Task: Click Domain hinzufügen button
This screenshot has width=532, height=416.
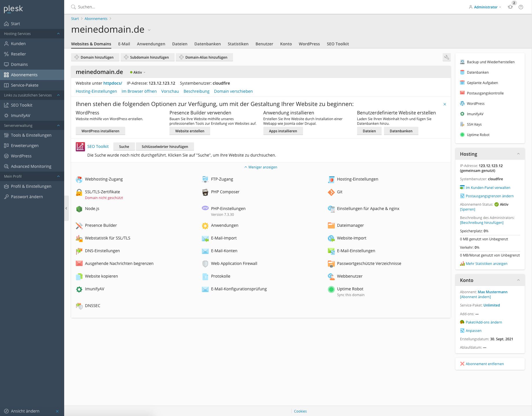Action: [x=95, y=57]
